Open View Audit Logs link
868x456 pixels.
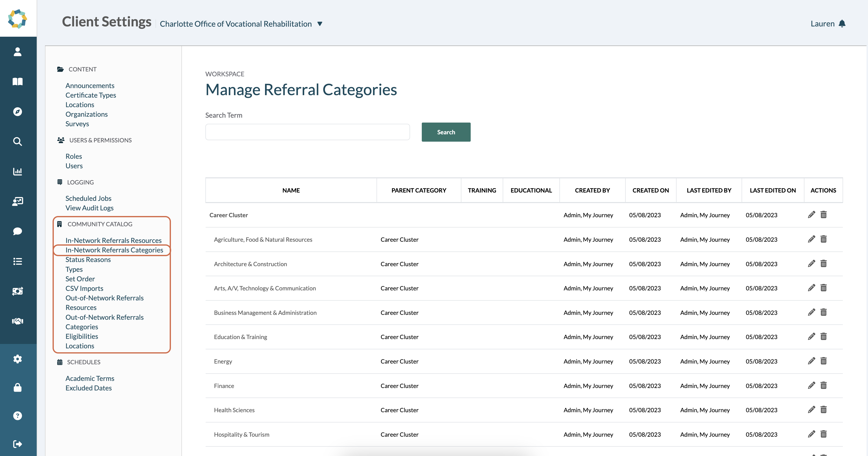(89, 208)
